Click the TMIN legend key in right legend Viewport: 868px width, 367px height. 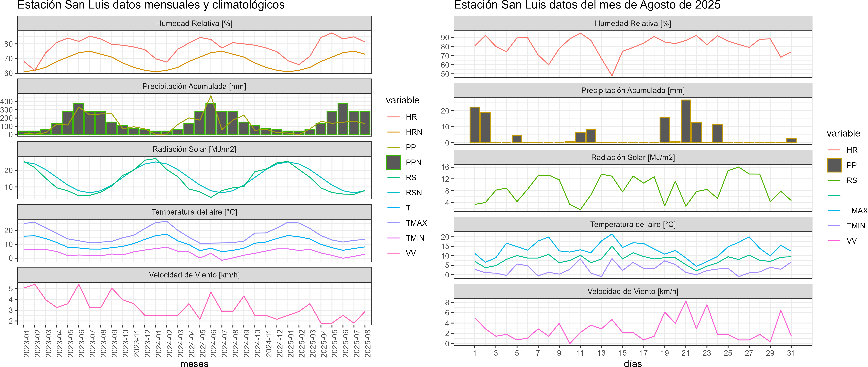coord(834,226)
